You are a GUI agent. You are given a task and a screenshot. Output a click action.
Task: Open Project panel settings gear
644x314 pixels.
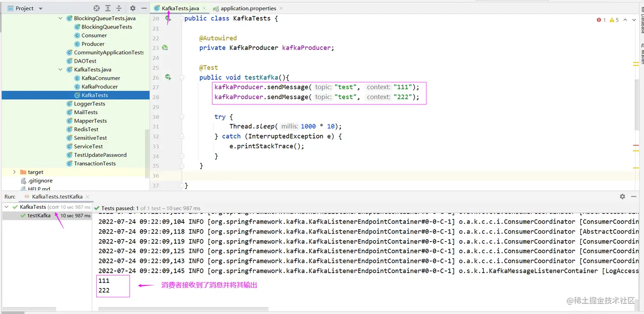[132, 8]
